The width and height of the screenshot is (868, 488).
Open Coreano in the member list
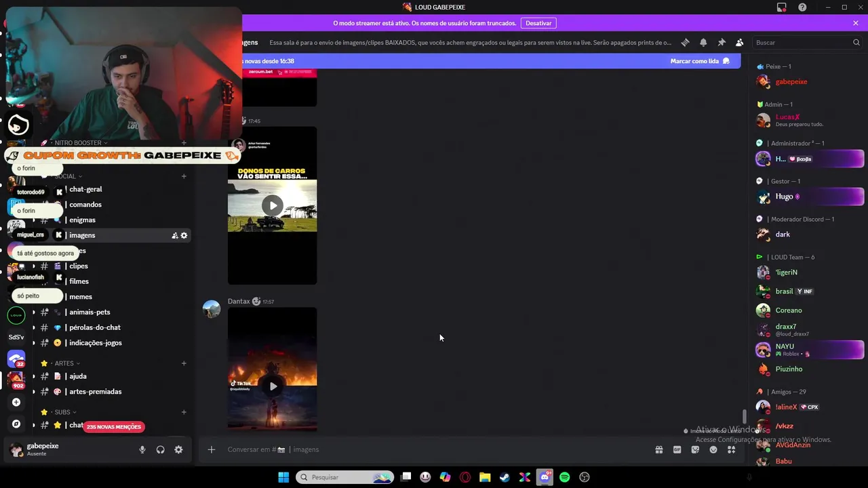(x=808, y=310)
